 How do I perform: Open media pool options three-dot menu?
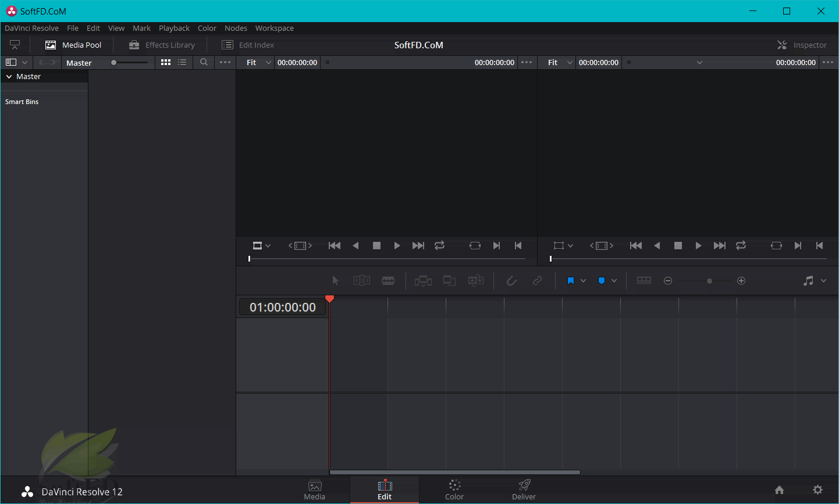pyautogui.click(x=225, y=62)
